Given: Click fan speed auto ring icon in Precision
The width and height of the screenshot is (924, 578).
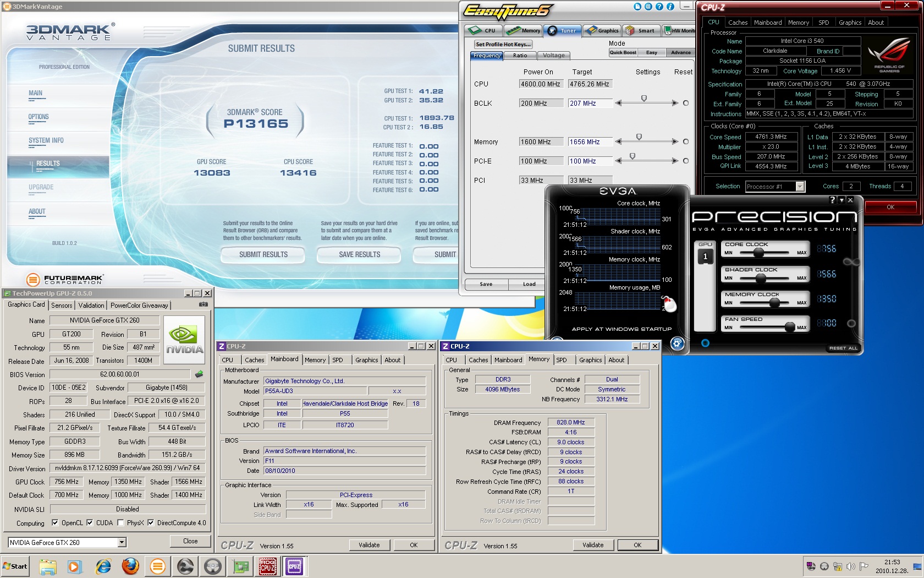Looking at the screenshot, I should (x=851, y=323).
